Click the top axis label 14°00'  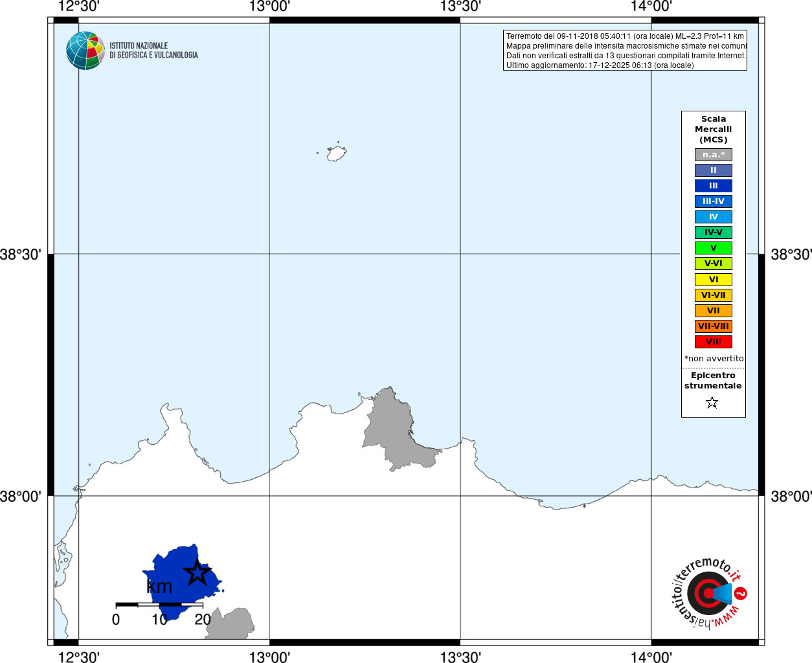click(x=651, y=6)
